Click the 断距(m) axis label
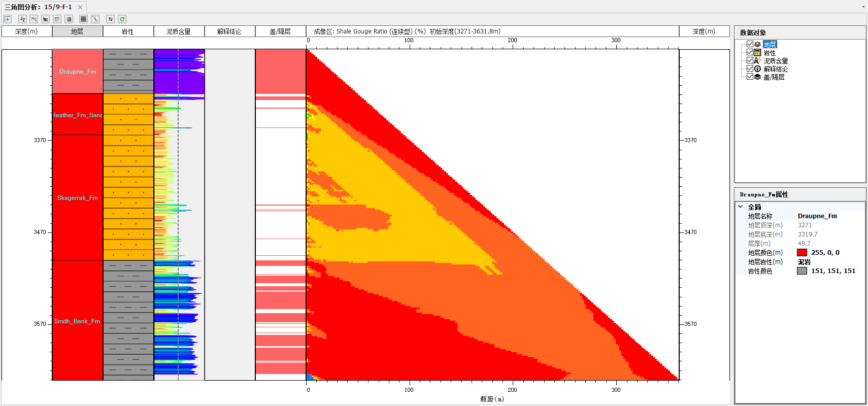868x406 pixels. (x=492, y=399)
